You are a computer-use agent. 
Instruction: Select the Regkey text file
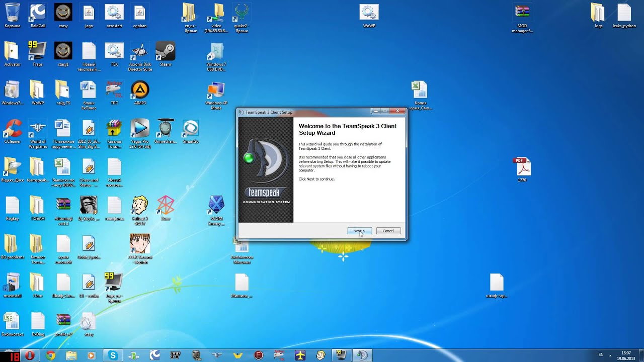pyautogui.click(x=12, y=209)
